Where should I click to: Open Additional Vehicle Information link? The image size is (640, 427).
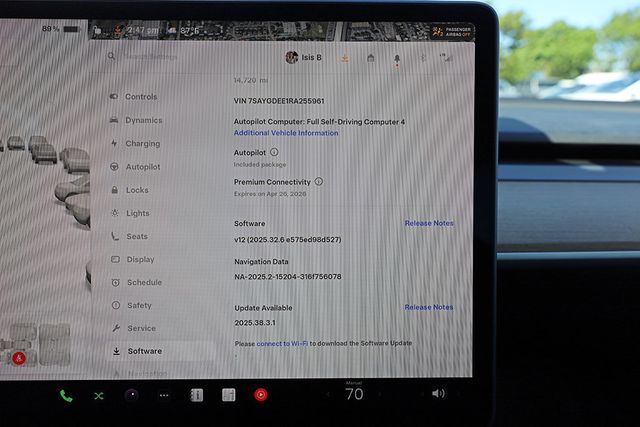(x=286, y=133)
